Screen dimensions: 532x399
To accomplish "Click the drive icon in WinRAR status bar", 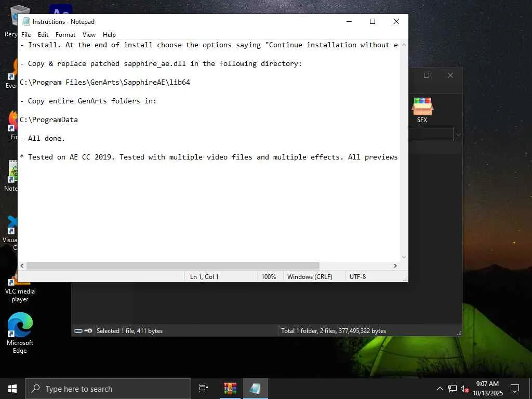I will point(78,331).
